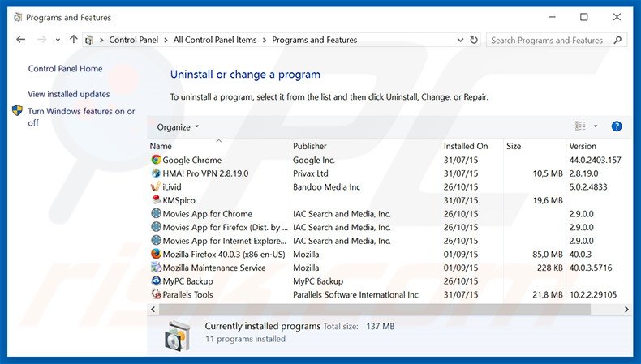Click the search magnifier icon
The image size is (641, 364).
click(x=617, y=40)
